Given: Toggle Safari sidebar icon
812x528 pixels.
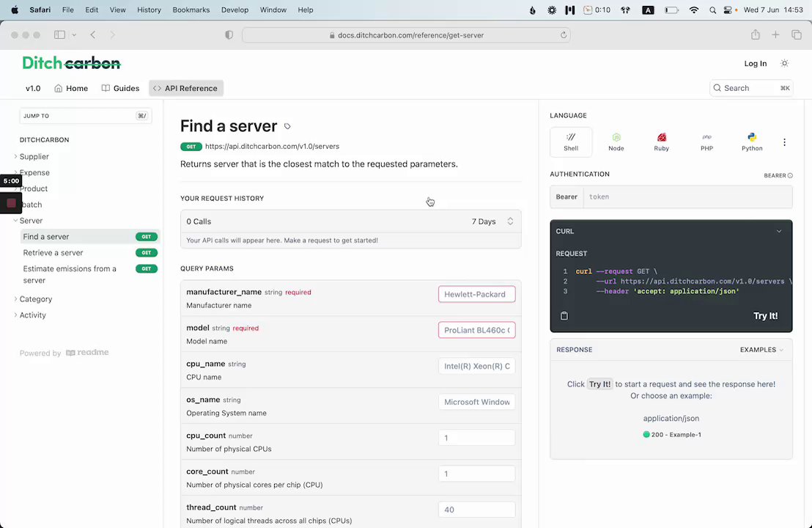Looking at the screenshot, I should [x=59, y=34].
